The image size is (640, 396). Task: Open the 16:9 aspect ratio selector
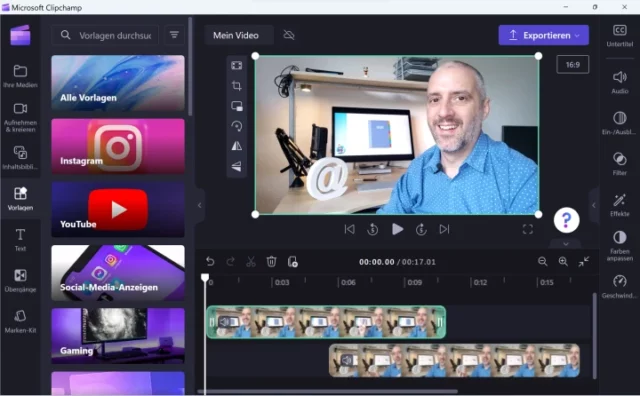pyautogui.click(x=573, y=65)
